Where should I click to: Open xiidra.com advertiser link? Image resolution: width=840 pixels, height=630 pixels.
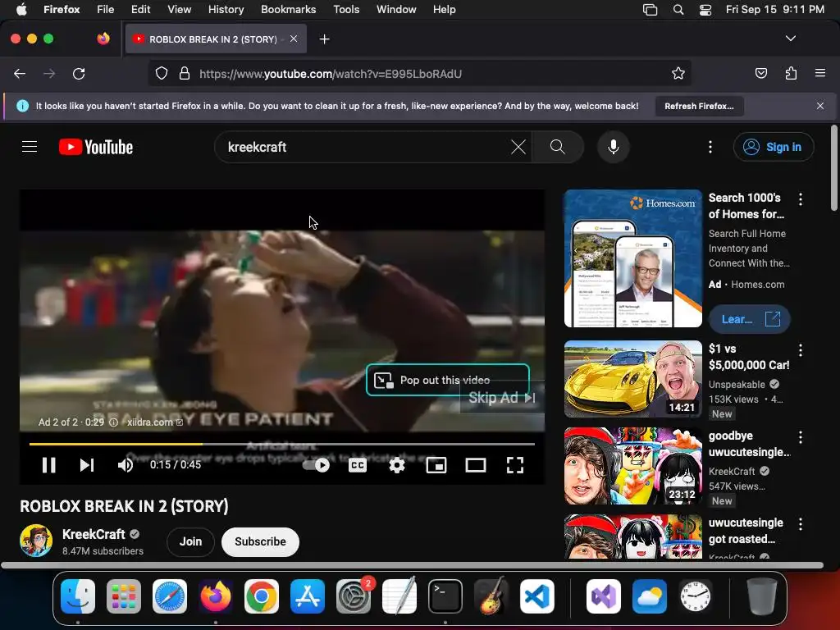pos(155,422)
